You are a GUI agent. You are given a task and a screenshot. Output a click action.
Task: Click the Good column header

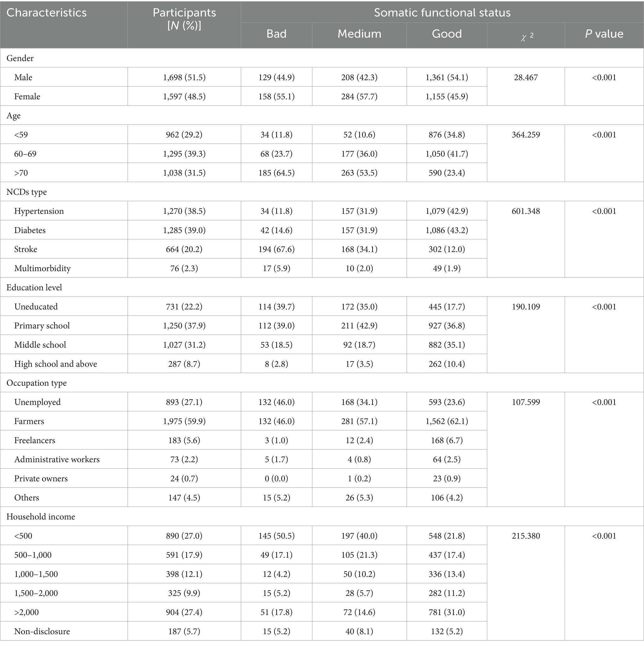pos(447,34)
